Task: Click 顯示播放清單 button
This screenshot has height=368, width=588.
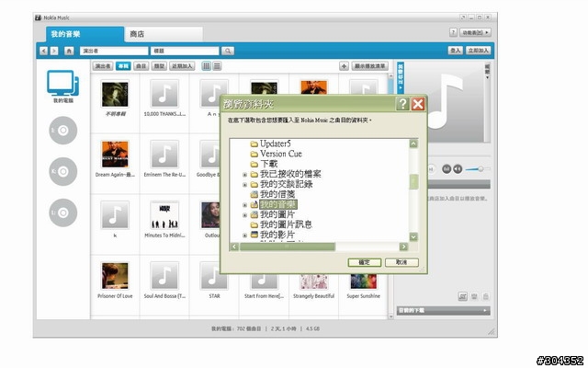Action: (x=369, y=66)
